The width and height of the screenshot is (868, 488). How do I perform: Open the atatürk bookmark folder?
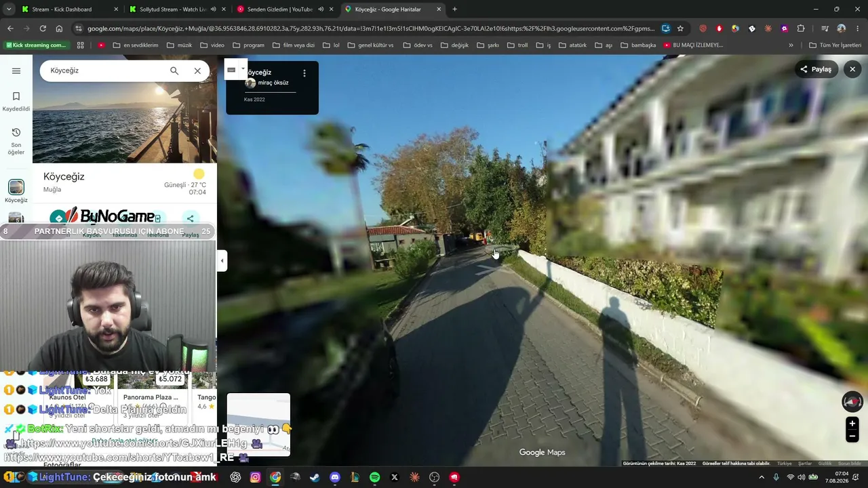(x=572, y=45)
